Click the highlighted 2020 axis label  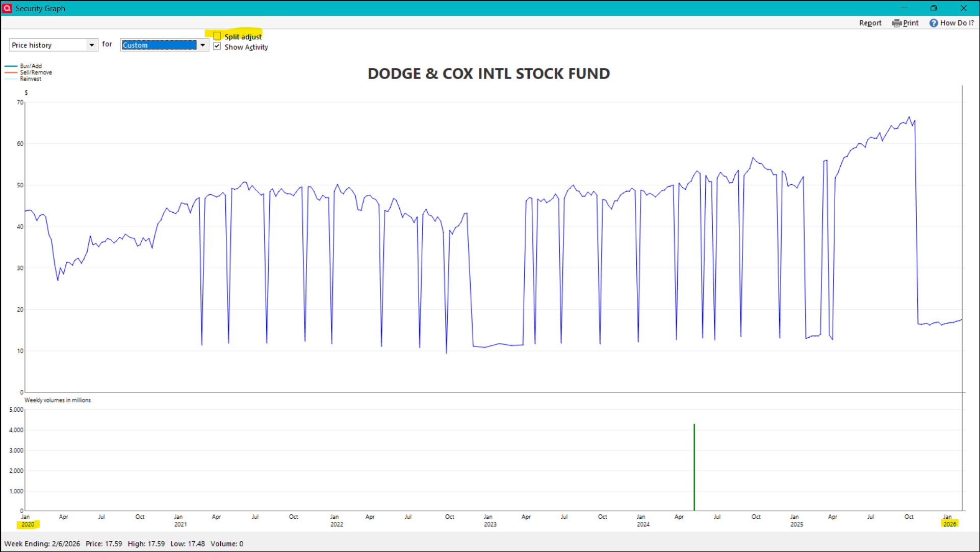click(x=28, y=524)
